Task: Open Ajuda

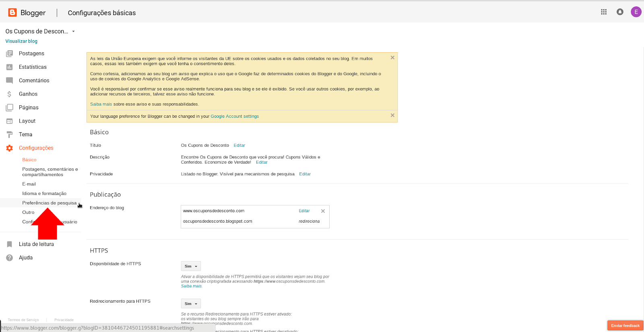Action: tap(26, 258)
